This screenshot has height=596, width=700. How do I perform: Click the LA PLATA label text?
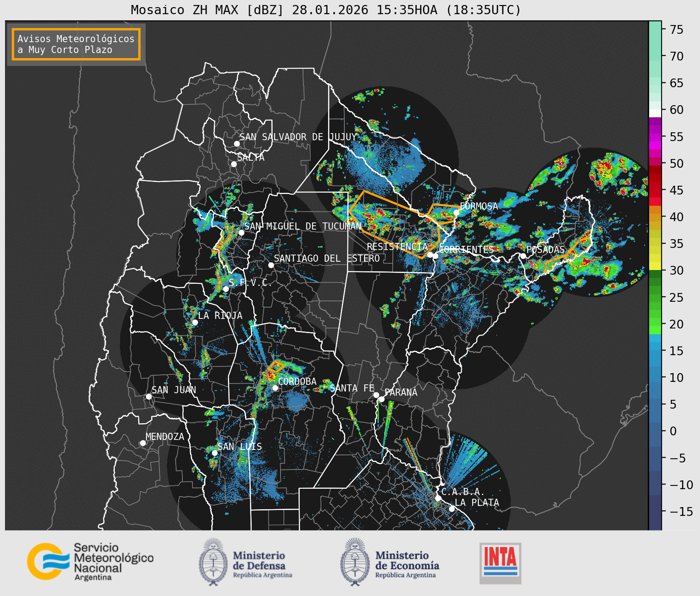(x=477, y=503)
